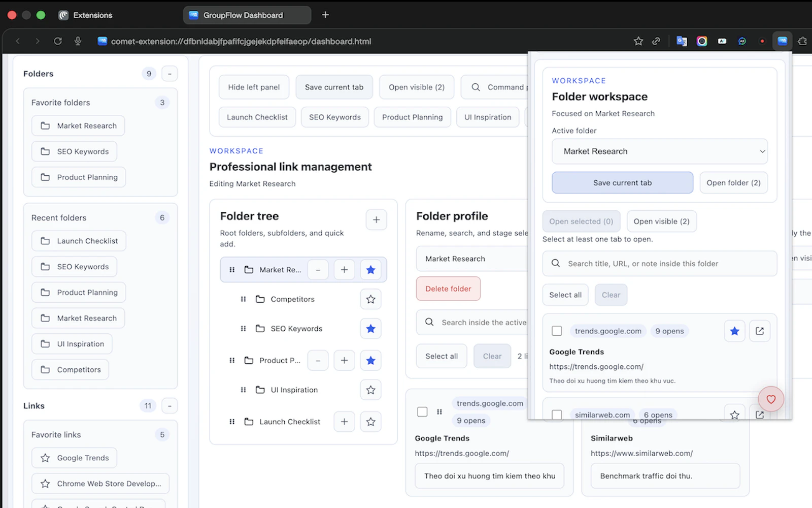Screen dimensions: 812x508
Task: Add new folder with Folder tree plus
Action: point(376,219)
